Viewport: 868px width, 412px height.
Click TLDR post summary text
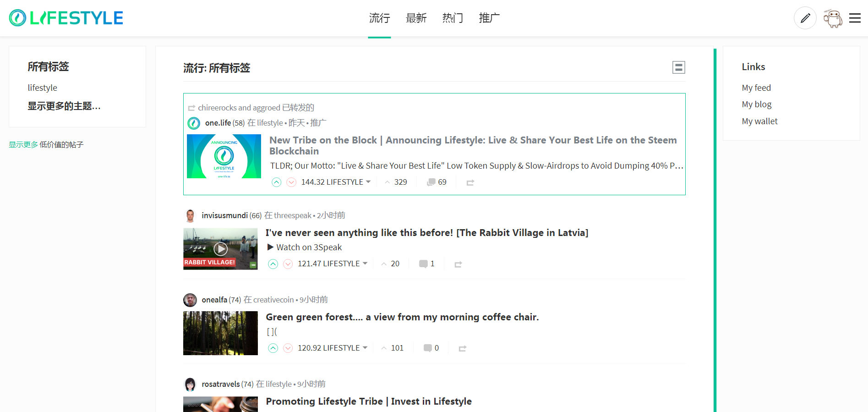(477, 166)
